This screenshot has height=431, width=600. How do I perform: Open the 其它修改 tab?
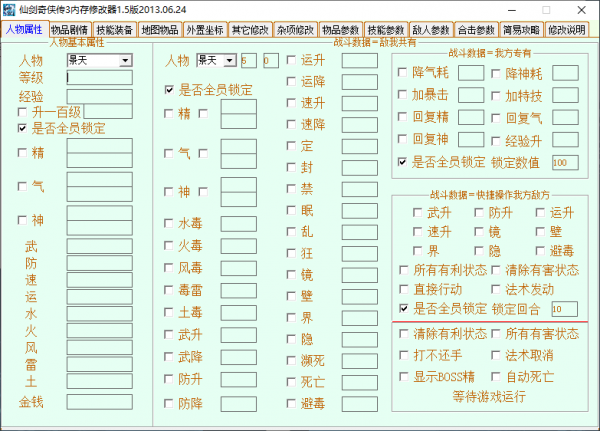(250, 30)
